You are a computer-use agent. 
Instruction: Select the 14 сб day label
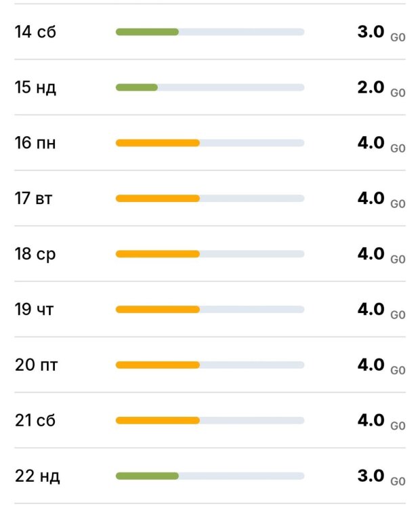pyautogui.click(x=35, y=32)
